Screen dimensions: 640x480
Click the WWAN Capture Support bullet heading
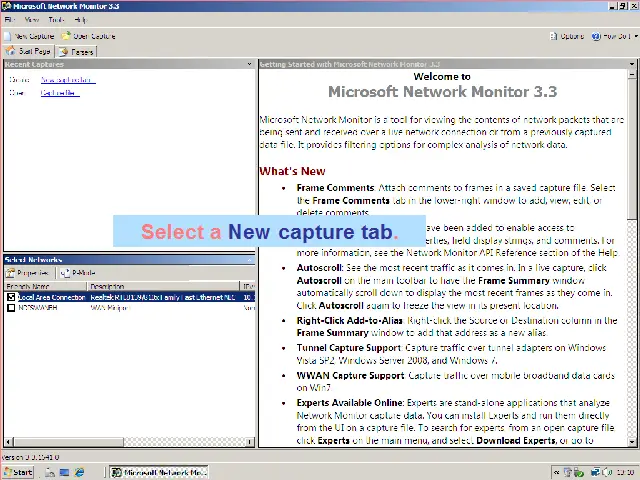tap(350, 376)
